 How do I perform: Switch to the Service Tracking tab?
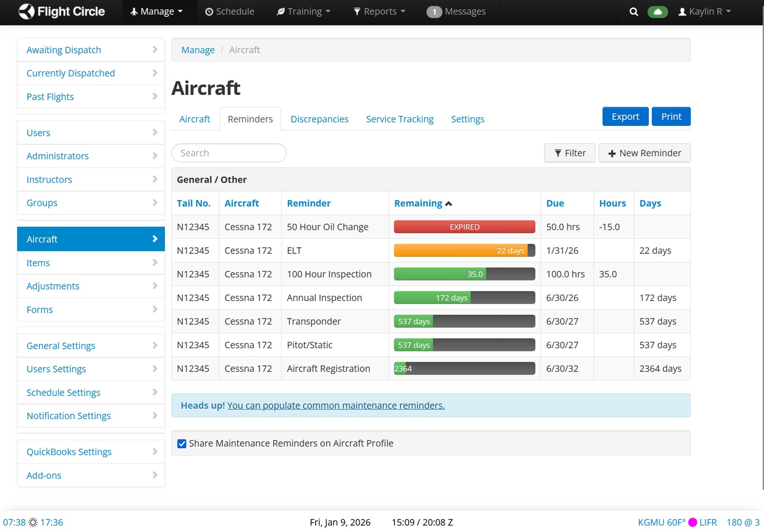[399, 119]
